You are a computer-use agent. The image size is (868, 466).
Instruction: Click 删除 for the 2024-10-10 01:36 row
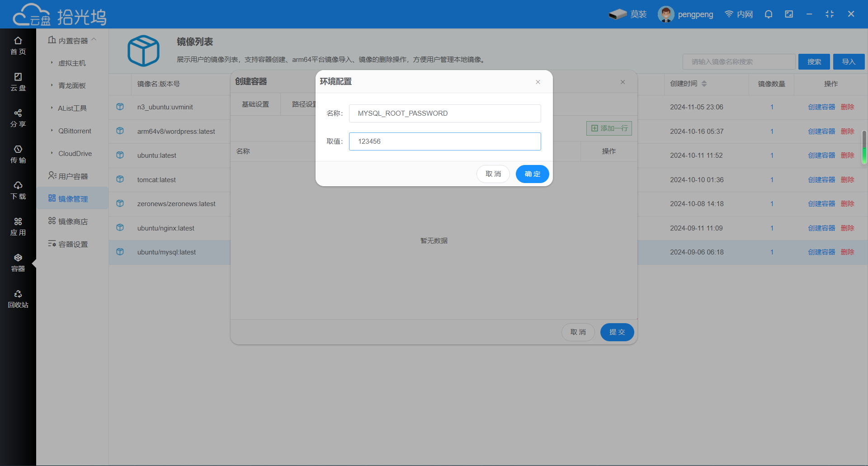pos(848,179)
